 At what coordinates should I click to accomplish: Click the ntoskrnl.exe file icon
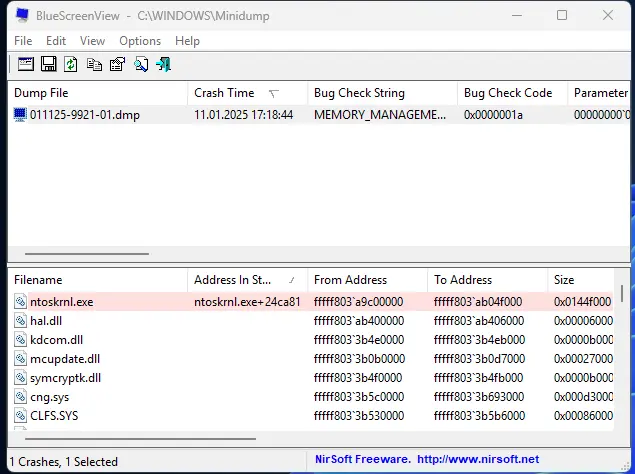coord(20,302)
